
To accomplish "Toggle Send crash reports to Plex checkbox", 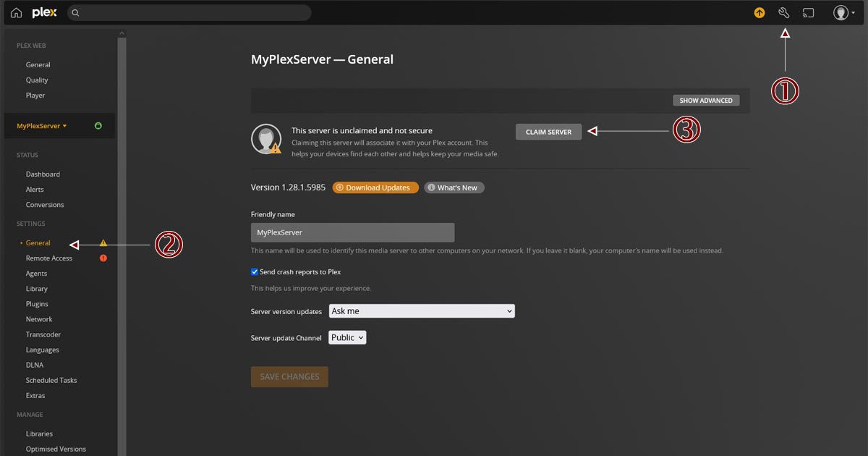I will point(255,272).
